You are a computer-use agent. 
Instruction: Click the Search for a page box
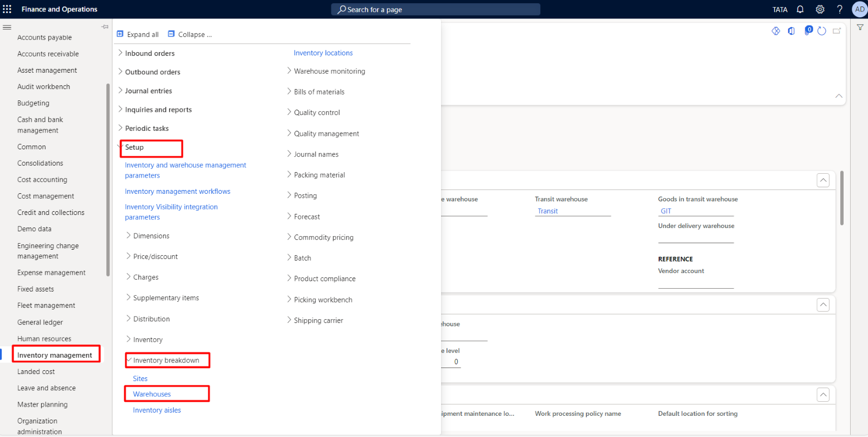pos(435,9)
